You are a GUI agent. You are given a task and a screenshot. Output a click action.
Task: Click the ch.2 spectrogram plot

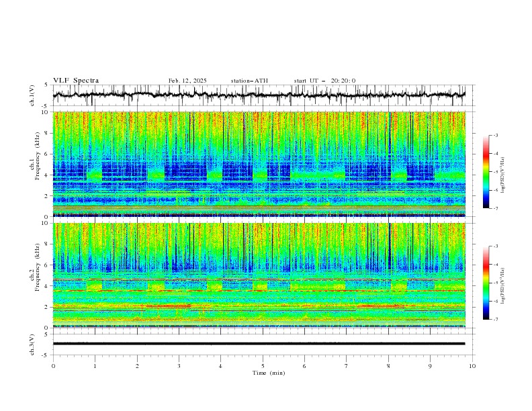pyautogui.click(x=259, y=275)
